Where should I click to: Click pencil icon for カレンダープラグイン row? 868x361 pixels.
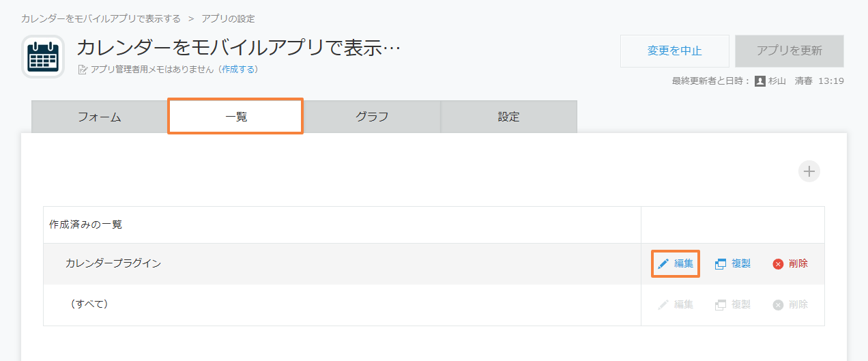tap(663, 264)
